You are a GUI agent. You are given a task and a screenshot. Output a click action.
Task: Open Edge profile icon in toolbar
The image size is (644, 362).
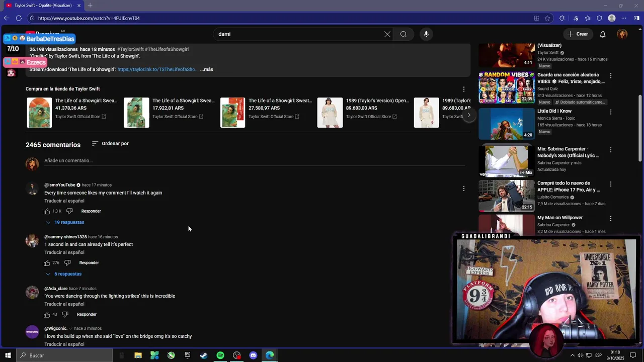coord(612,18)
